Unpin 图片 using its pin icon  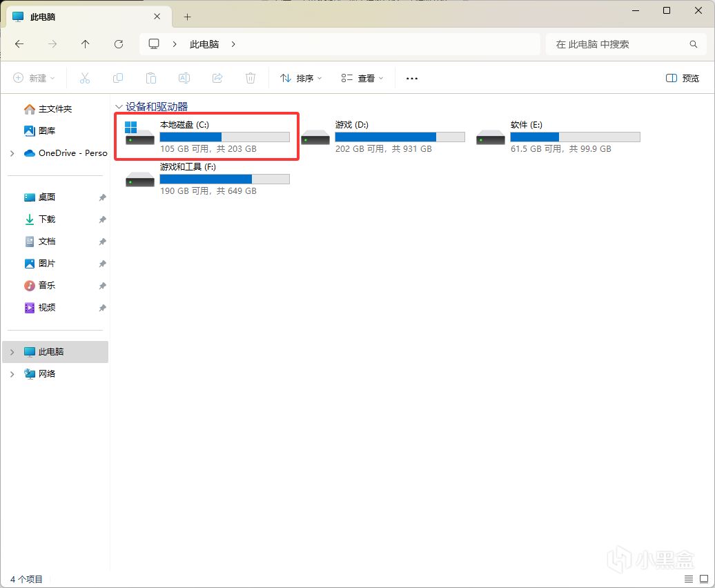(103, 264)
